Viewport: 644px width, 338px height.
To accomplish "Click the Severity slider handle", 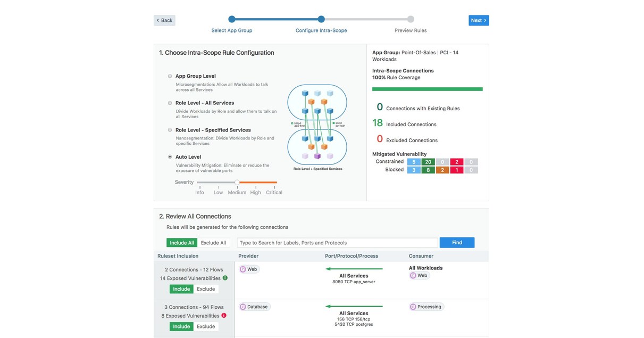I will (237, 182).
